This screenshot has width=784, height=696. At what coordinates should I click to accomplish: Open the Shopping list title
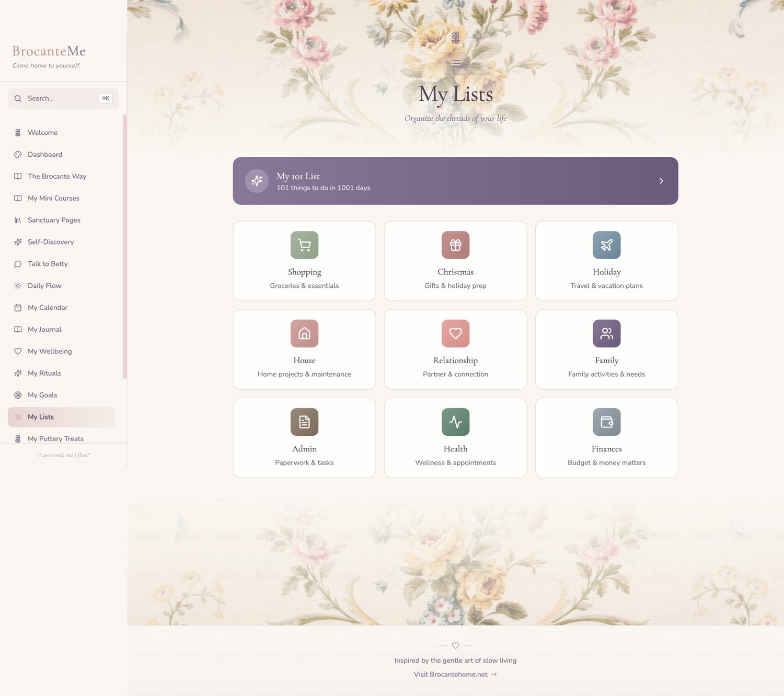pos(304,272)
